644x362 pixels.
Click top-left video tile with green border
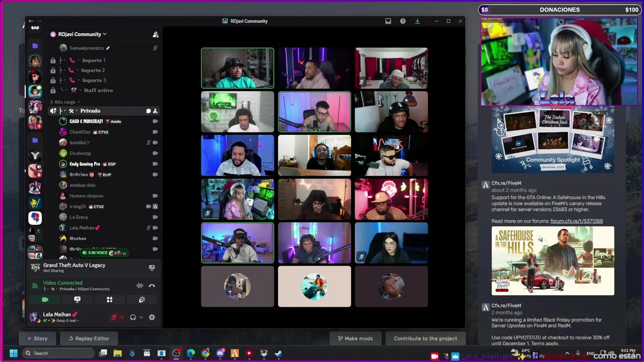coord(237,68)
